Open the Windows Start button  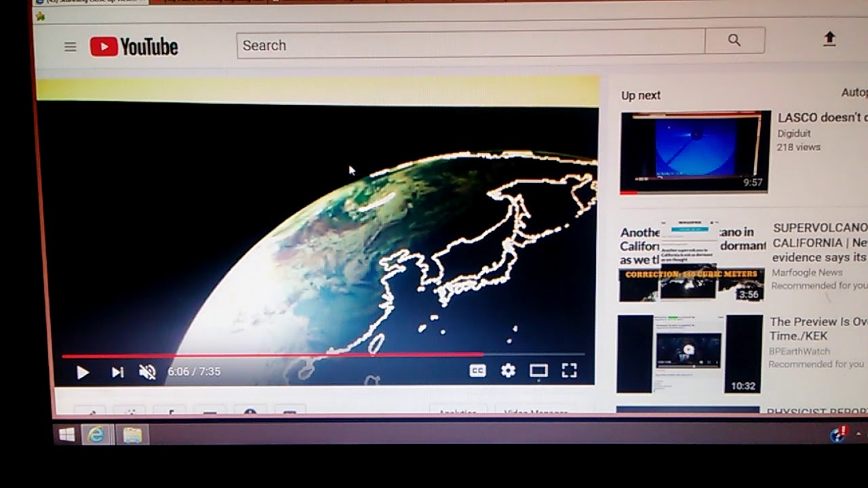66,435
